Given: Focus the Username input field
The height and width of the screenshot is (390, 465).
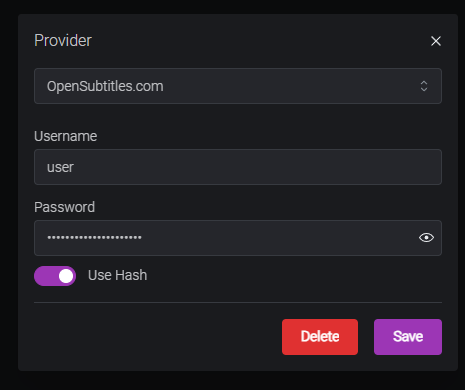Looking at the screenshot, I should (x=238, y=167).
